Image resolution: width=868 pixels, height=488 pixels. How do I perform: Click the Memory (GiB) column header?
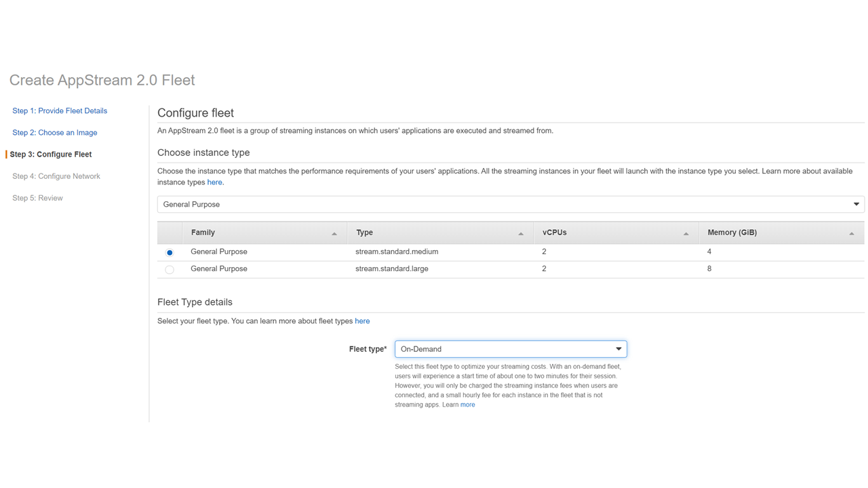coord(732,232)
